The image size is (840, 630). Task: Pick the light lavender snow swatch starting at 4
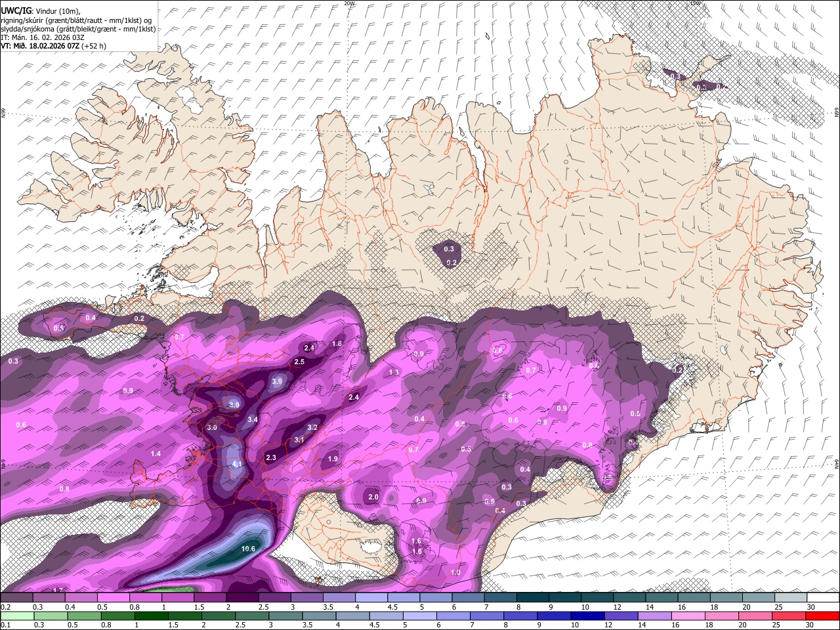[x=371, y=598]
